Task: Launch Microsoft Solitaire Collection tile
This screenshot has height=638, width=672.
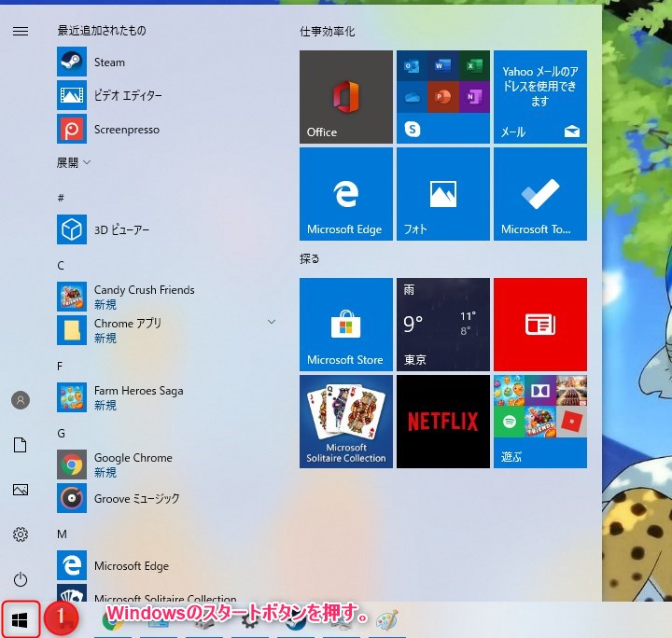Action: [x=346, y=422]
